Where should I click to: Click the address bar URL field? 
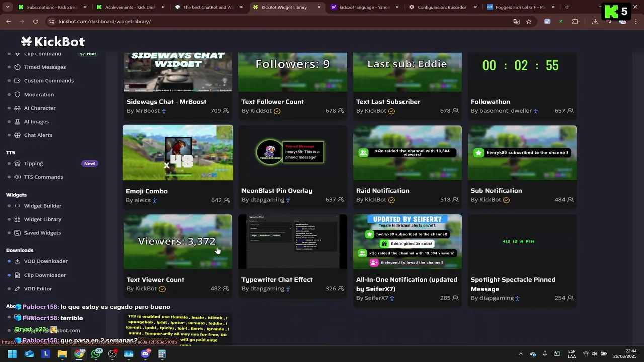point(282,22)
